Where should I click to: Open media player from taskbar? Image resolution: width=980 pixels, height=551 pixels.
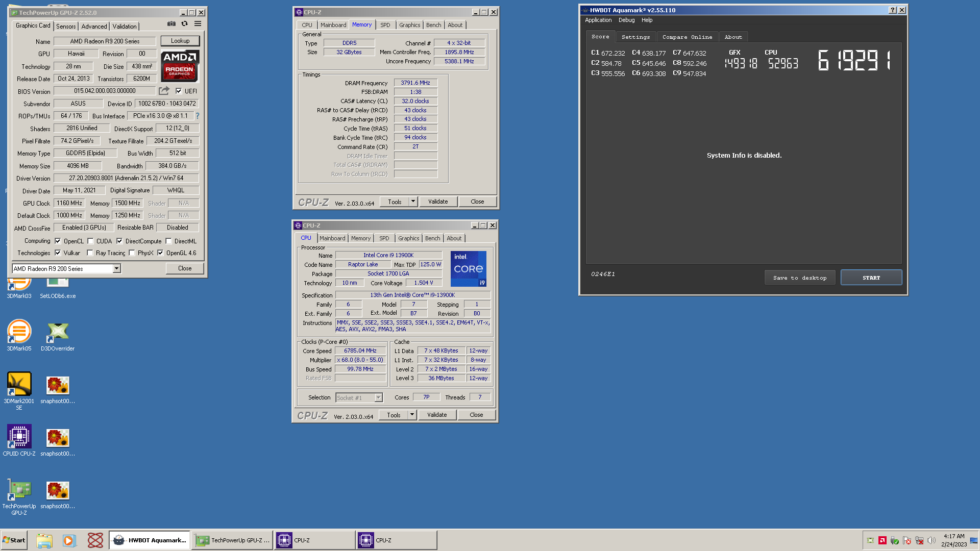(x=69, y=540)
